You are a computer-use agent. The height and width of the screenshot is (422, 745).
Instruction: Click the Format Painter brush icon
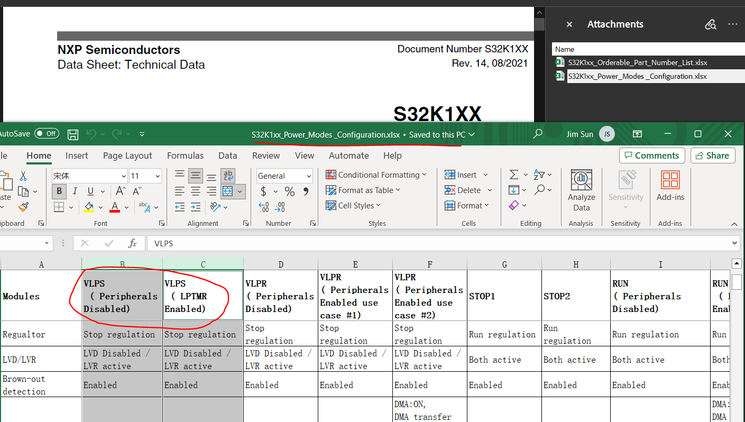point(23,207)
